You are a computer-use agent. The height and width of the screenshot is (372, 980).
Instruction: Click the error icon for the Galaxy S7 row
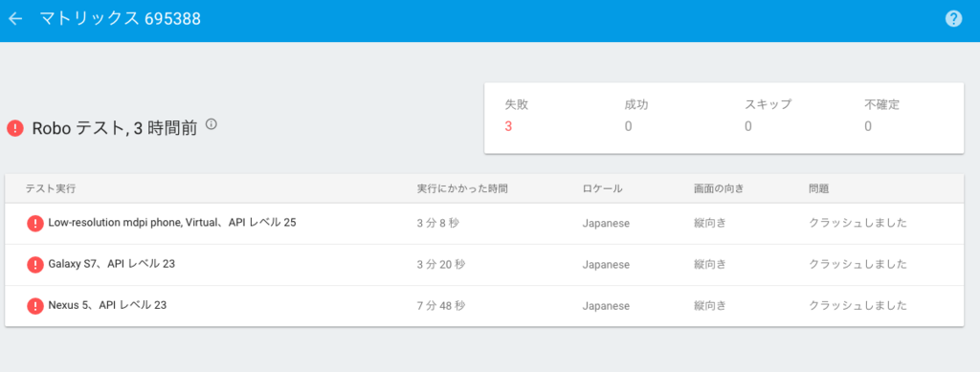coord(35,265)
